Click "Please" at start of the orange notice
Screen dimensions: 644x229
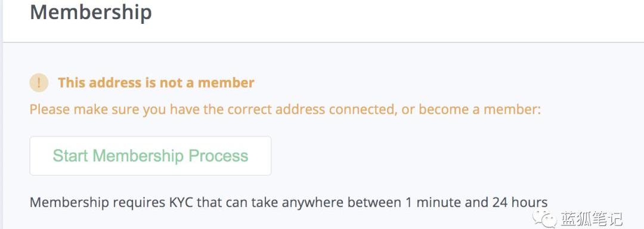pos(49,110)
